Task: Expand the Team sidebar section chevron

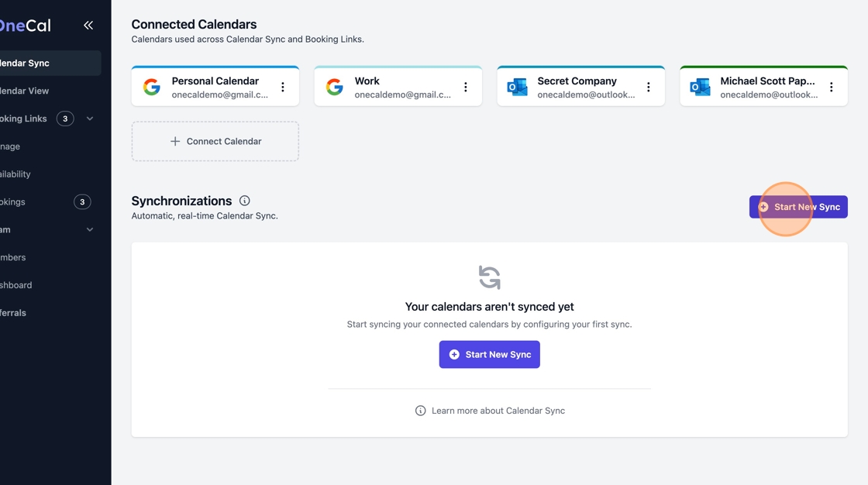Action: pyautogui.click(x=90, y=229)
